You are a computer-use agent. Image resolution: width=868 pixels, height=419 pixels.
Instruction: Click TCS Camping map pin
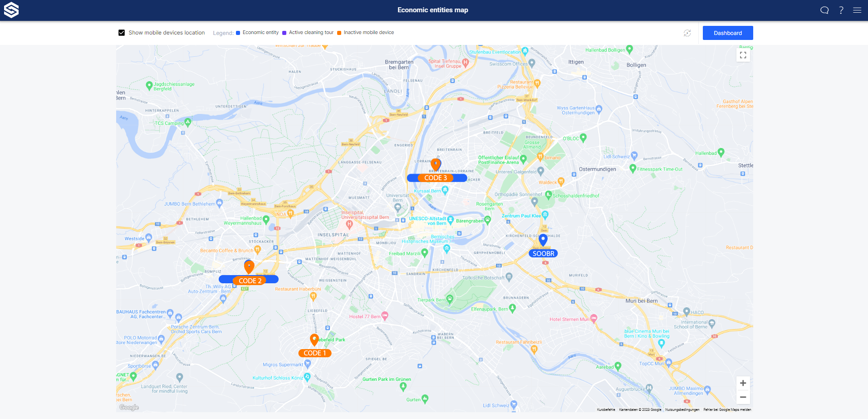tap(188, 122)
